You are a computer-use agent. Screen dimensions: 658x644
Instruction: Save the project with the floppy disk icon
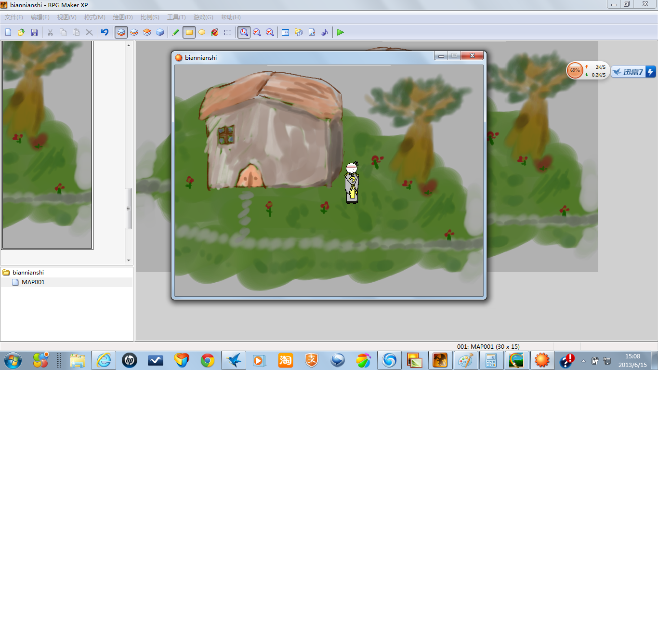[34, 32]
